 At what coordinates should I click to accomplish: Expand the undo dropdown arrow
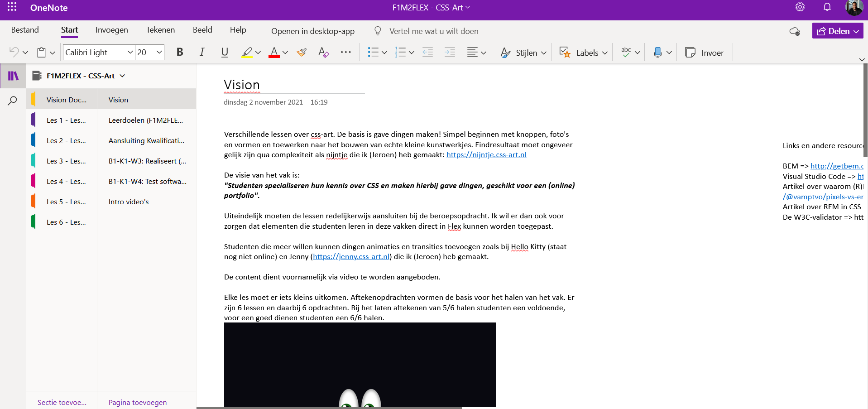[x=25, y=53]
